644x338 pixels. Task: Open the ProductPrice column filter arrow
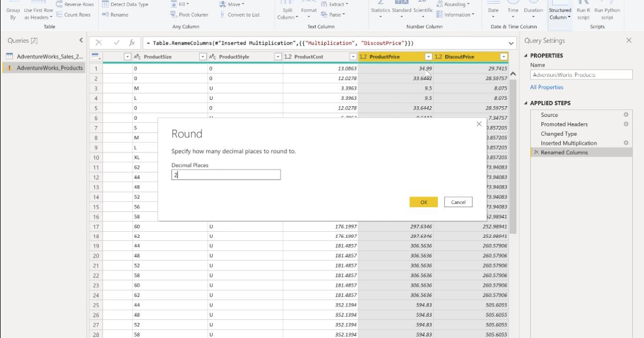click(428, 56)
